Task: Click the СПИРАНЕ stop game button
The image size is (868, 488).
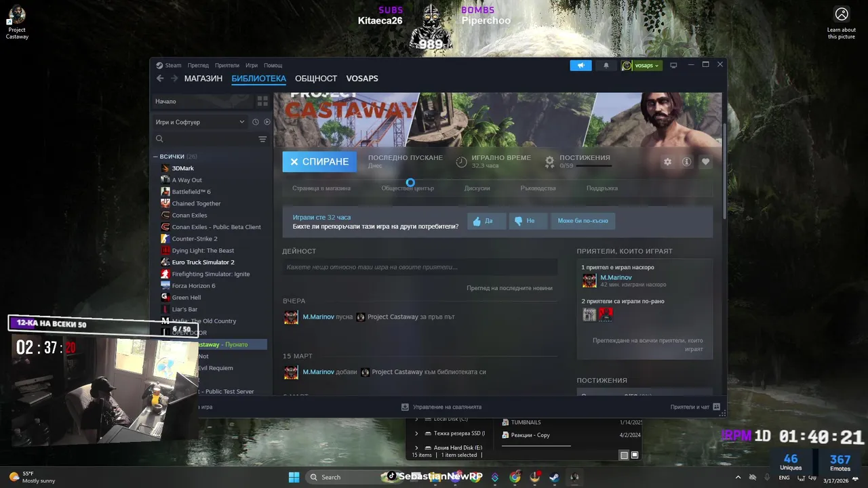Action: pos(319,161)
